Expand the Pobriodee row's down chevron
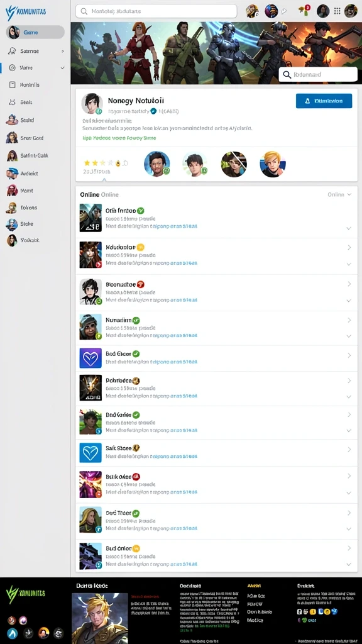Screen dimensions: 362x644 [349, 397]
